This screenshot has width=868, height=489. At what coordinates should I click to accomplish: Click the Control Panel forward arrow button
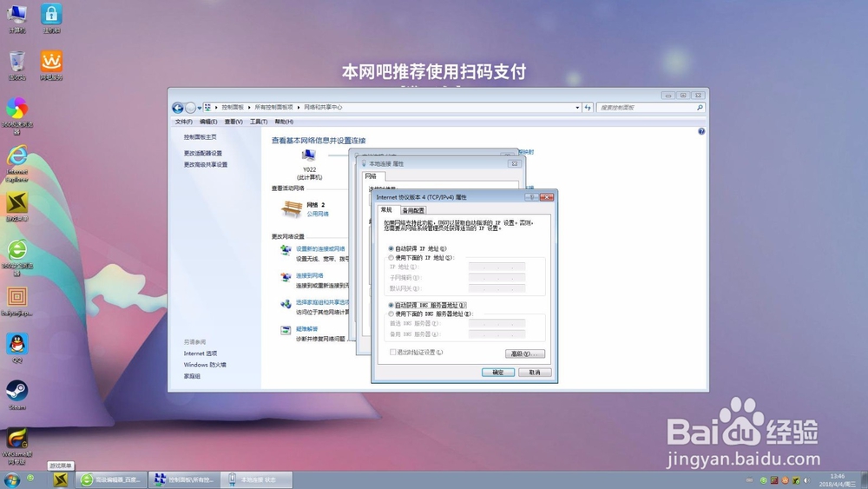[x=190, y=108]
